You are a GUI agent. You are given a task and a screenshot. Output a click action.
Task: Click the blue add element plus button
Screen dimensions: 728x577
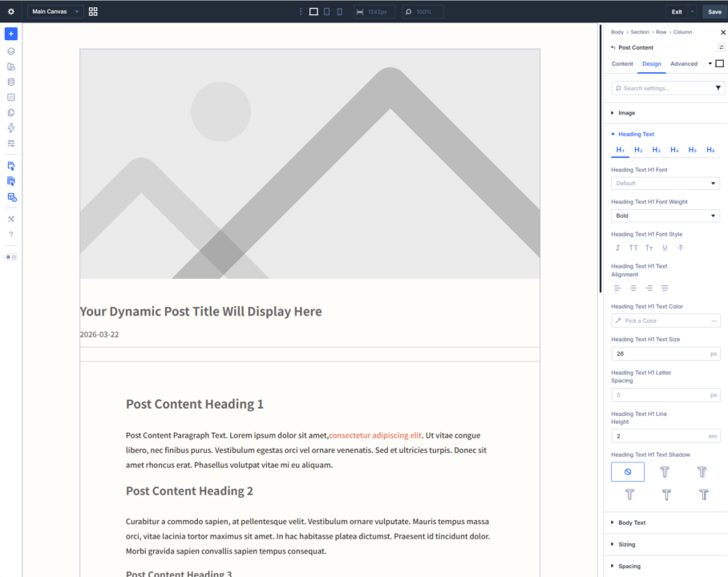[10, 34]
